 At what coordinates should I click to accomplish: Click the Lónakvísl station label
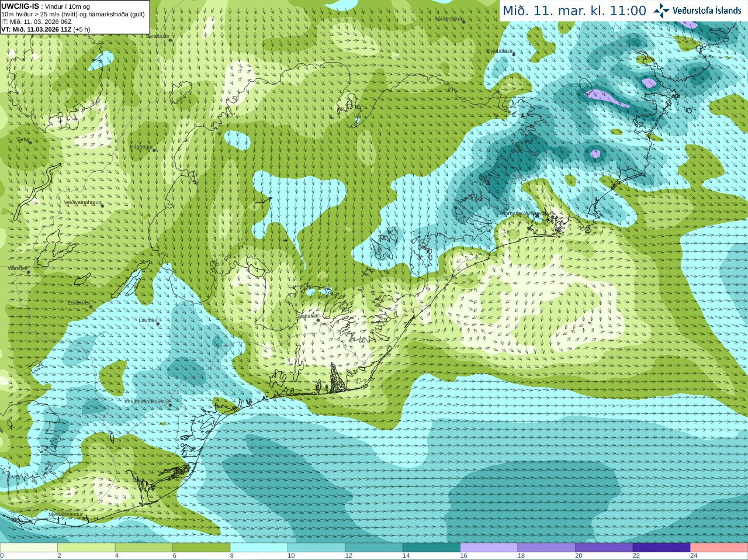[78, 303]
